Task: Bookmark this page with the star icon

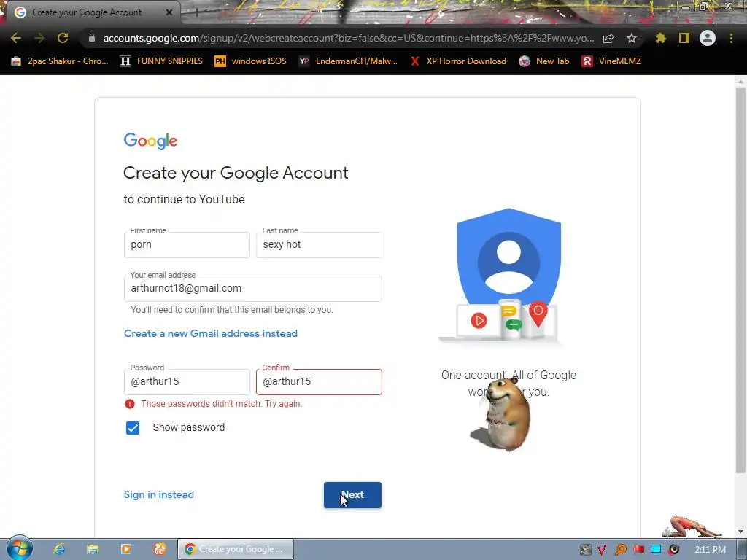Action: 632,38
